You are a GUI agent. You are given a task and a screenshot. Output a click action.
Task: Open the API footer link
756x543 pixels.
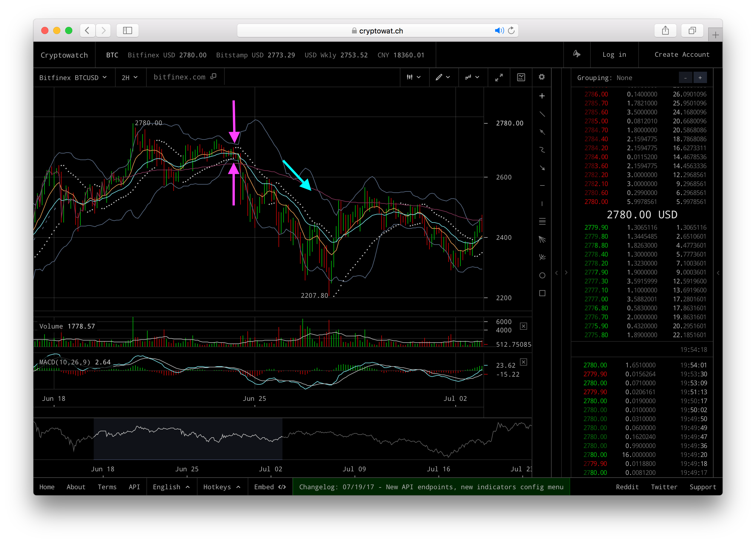(x=134, y=487)
